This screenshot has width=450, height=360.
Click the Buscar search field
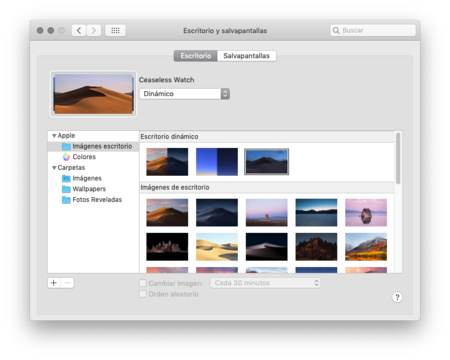point(373,30)
